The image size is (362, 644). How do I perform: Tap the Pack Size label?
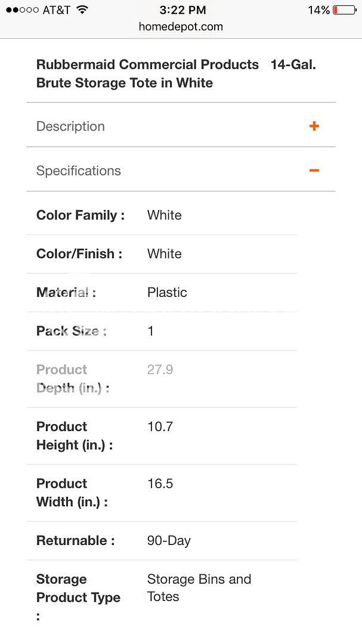coord(71,331)
